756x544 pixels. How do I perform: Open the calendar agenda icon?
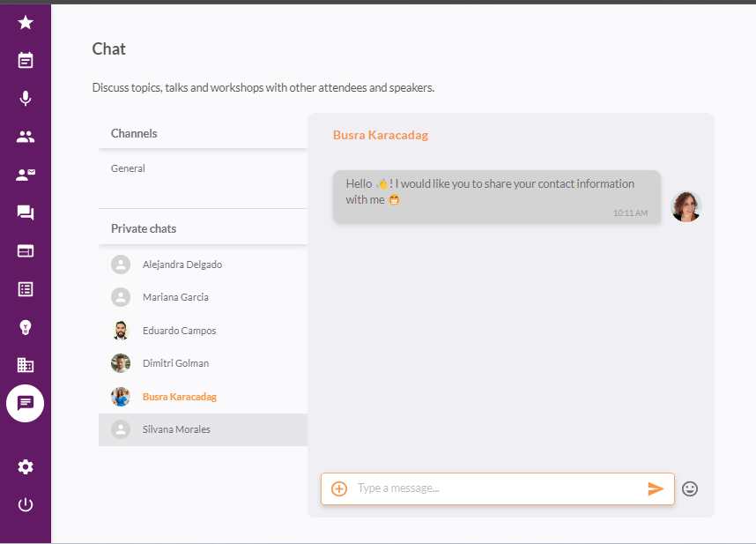26,60
